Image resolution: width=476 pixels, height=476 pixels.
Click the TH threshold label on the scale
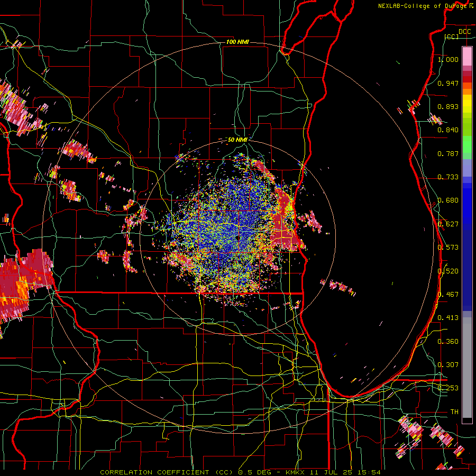click(x=454, y=412)
